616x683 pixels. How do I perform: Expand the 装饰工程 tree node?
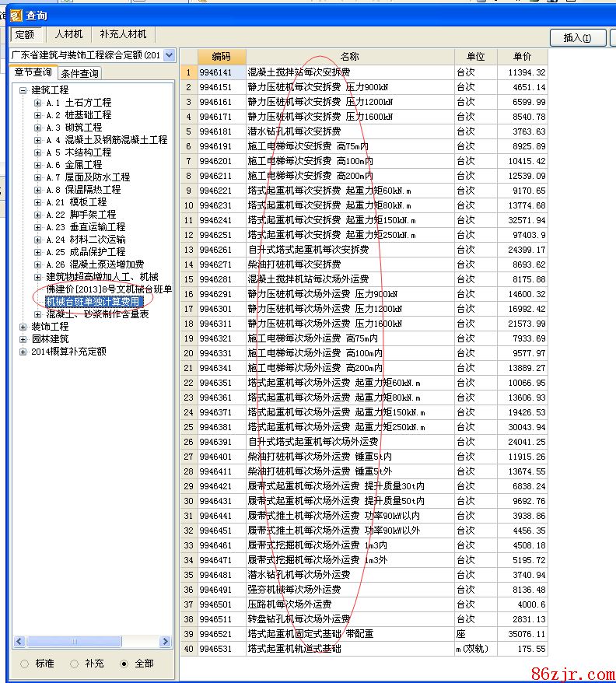pyautogui.click(x=23, y=327)
